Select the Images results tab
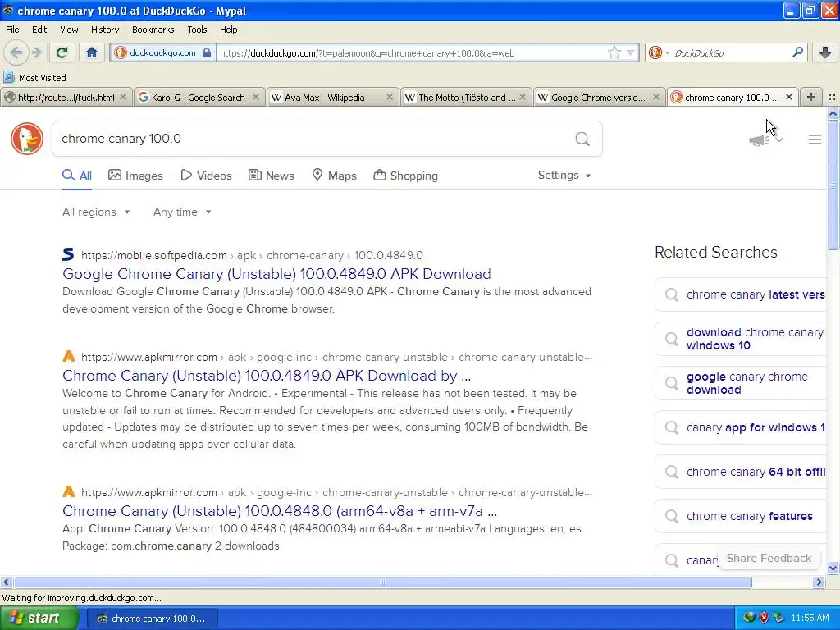 pyautogui.click(x=135, y=176)
